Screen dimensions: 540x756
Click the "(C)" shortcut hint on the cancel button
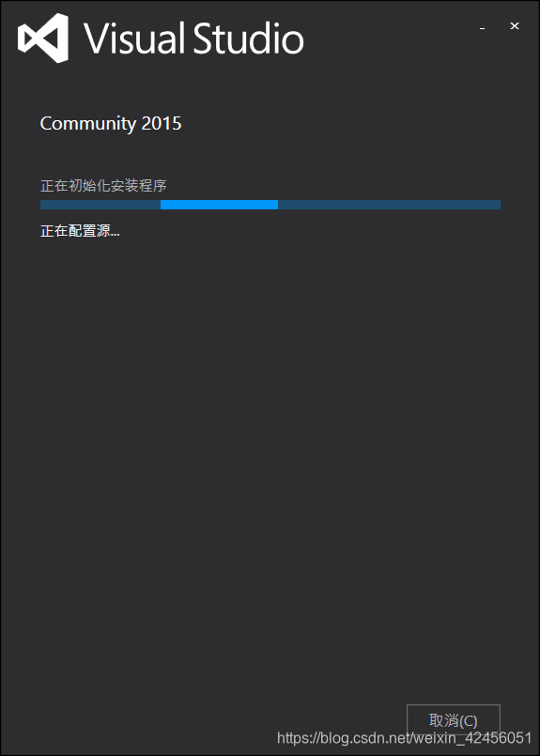click(x=469, y=721)
